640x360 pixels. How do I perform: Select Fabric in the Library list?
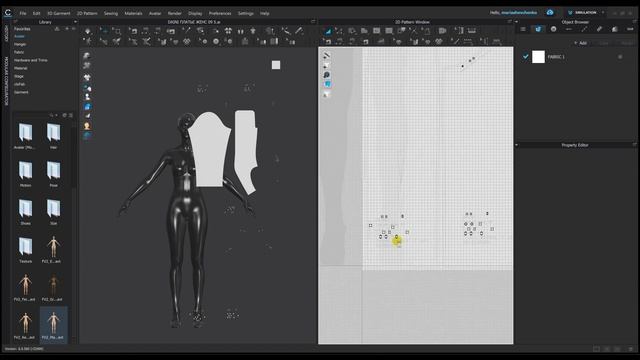(x=19, y=52)
